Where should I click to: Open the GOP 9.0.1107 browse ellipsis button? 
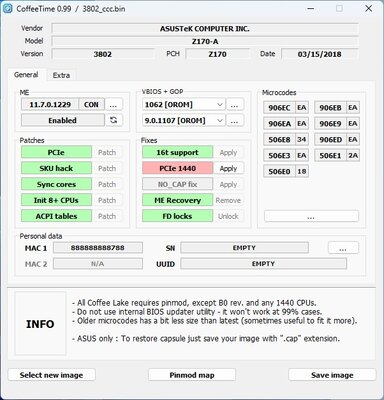coord(235,120)
